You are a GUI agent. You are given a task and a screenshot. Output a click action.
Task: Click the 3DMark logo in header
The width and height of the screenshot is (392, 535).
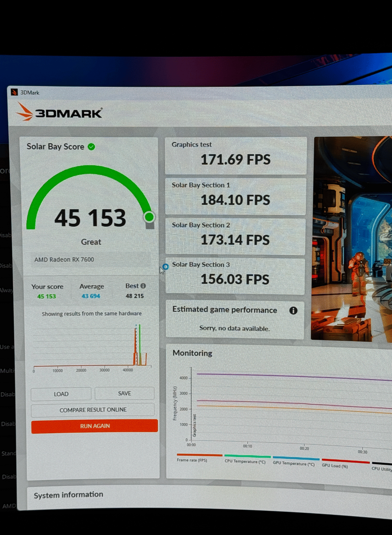click(59, 112)
